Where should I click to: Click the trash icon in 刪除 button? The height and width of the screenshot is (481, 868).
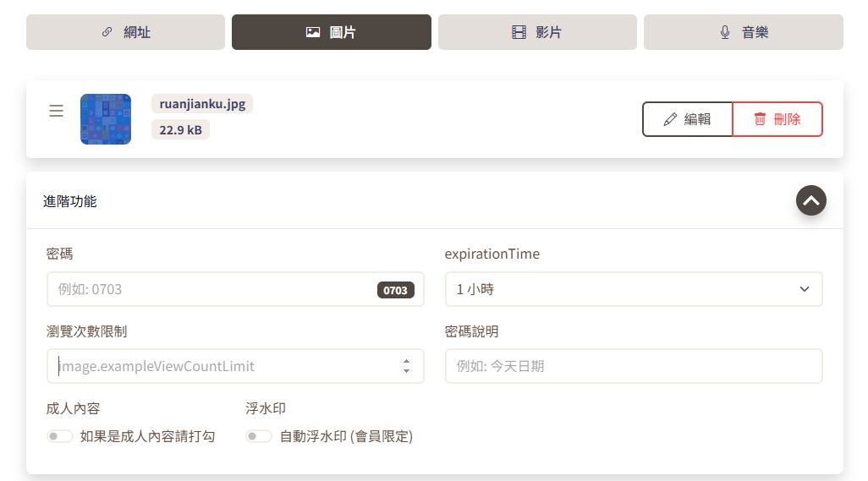tap(760, 119)
